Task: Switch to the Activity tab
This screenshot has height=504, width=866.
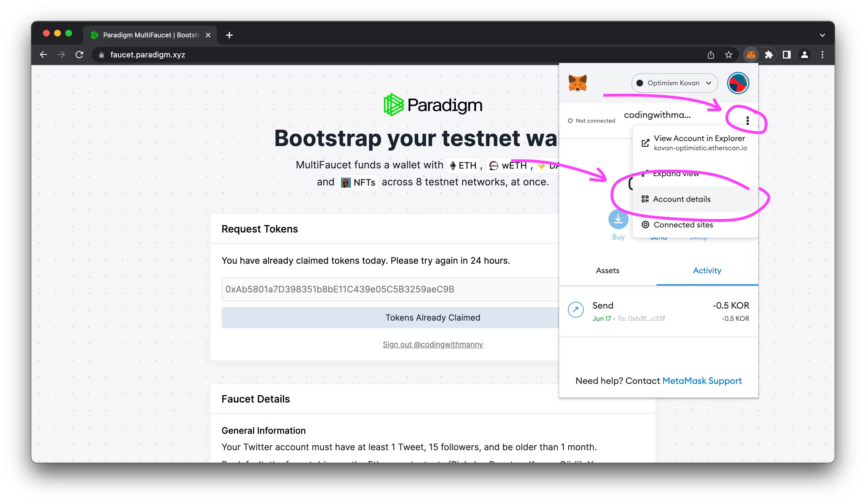Action: [x=707, y=271]
